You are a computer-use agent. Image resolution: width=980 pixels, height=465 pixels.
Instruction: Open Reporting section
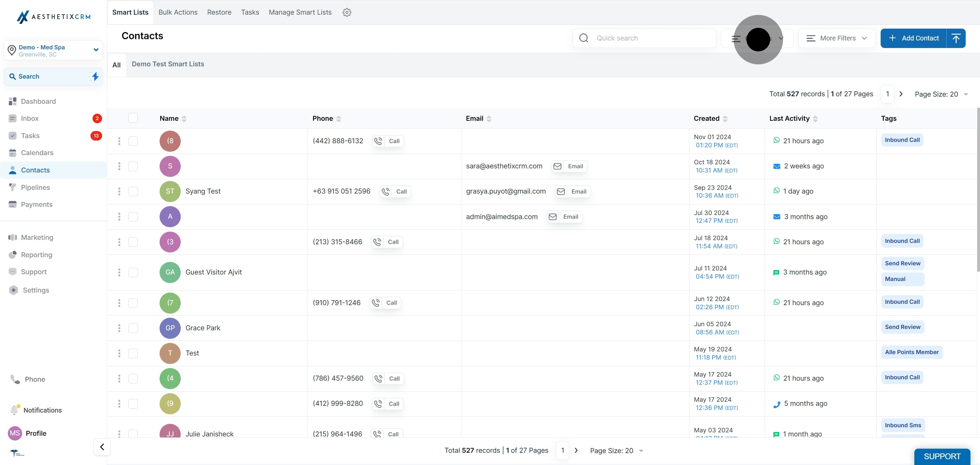coord(36,255)
